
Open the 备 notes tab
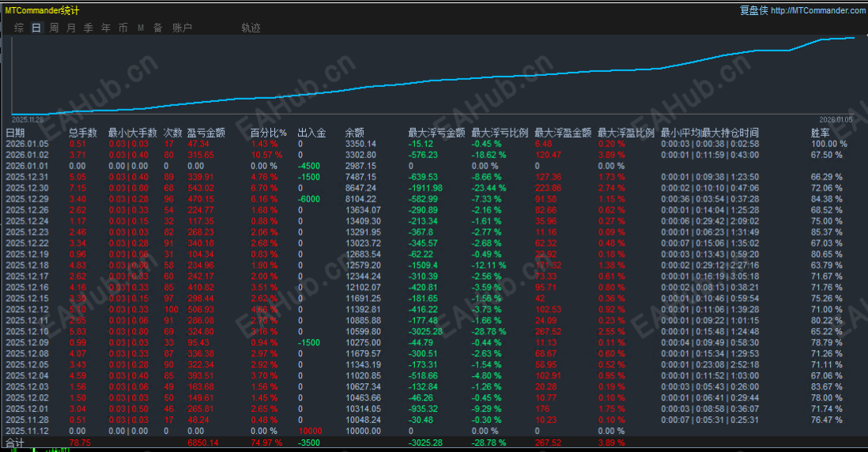click(158, 28)
